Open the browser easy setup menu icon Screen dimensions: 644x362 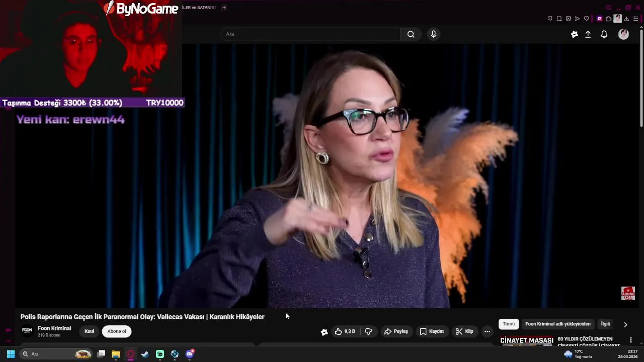[x=635, y=19]
